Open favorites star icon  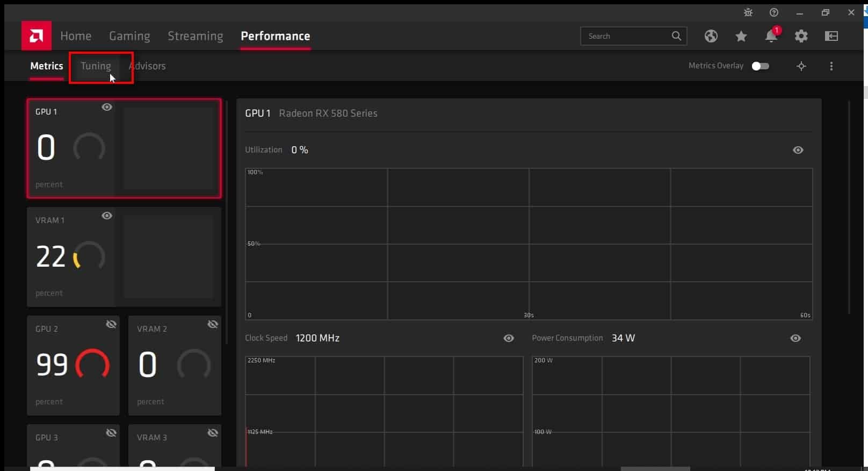click(741, 36)
